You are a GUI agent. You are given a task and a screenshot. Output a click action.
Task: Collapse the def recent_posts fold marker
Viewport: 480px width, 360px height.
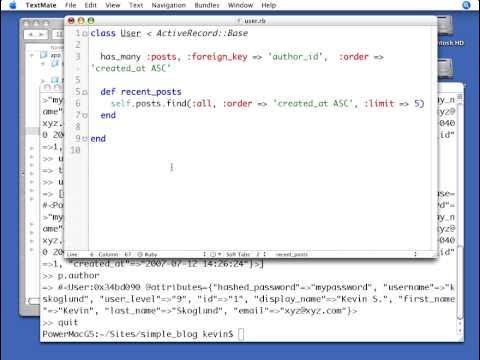[85, 92]
